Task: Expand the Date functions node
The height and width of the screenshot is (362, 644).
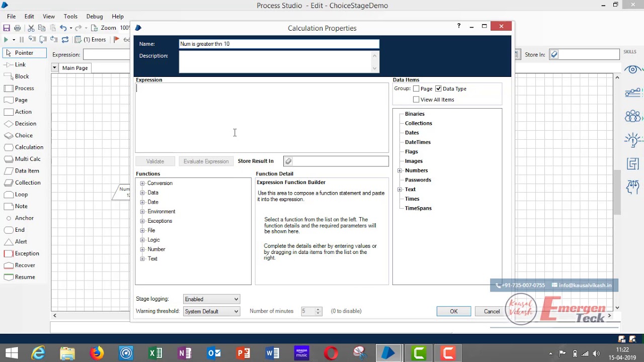Action: tap(142, 202)
